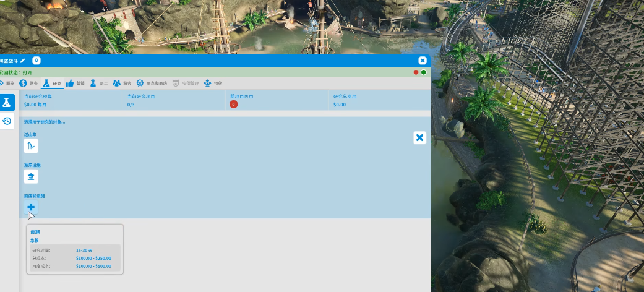Click the 研究总支出 total research spending label
This screenshot has width=644, height=292.
345,97
